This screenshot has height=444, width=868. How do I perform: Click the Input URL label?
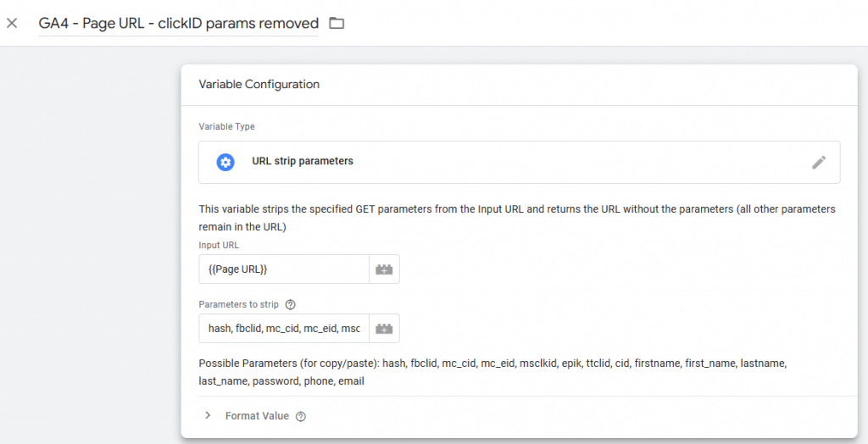[220, 246]
